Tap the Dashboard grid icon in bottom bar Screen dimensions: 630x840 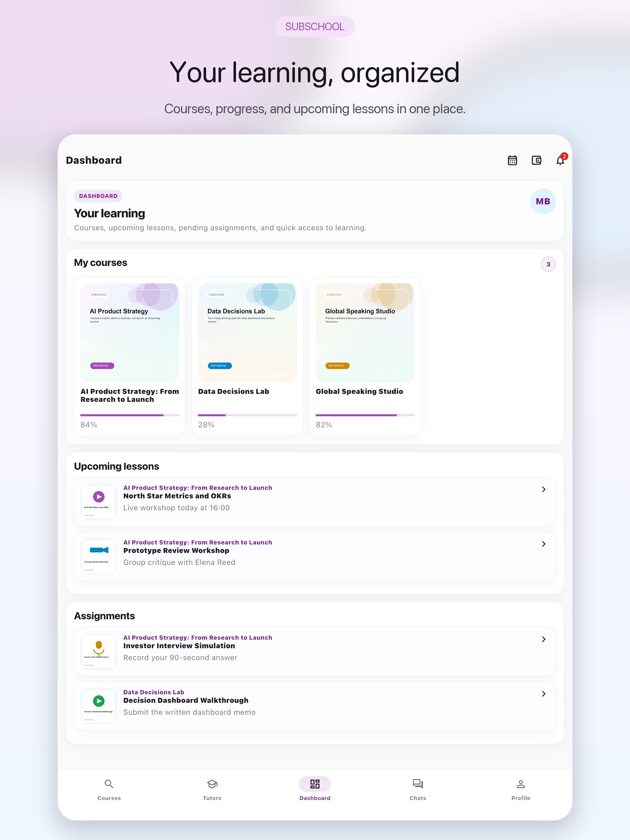click(315, 784)
